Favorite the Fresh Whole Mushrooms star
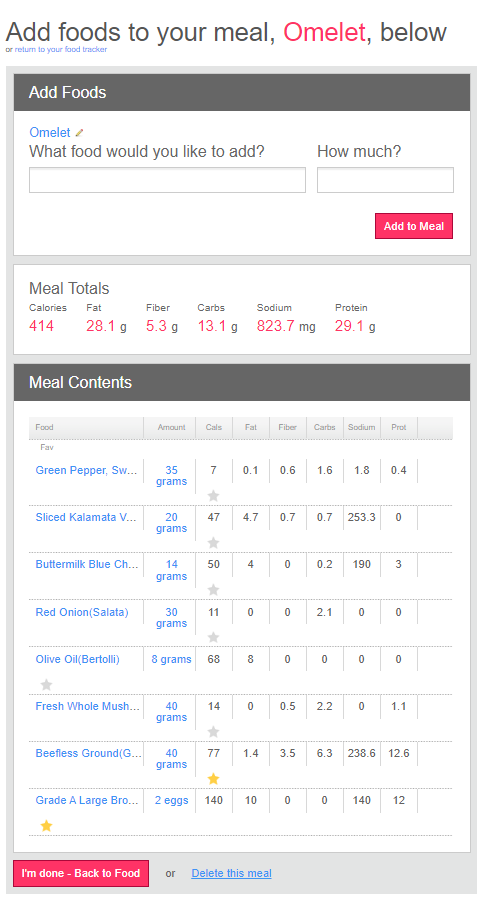The width and height of the screenshot is (483, 901). [x=213, y=731]
